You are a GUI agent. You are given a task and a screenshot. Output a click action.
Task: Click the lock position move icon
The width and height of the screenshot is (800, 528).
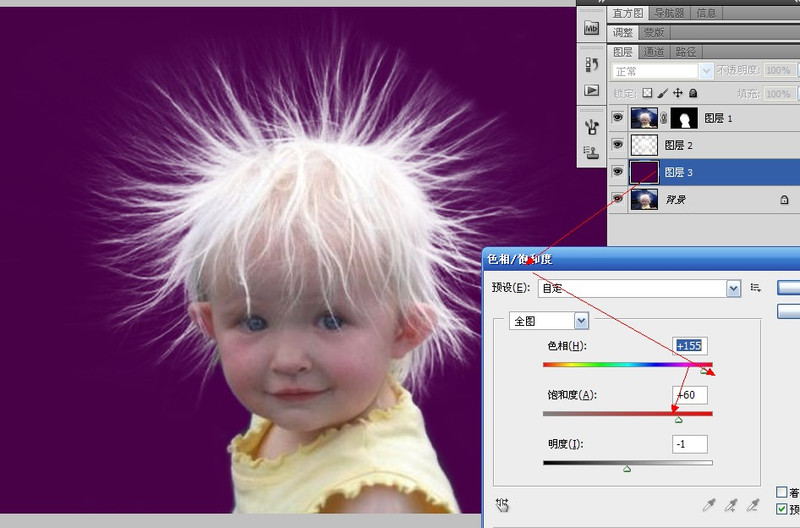(x=678, y=93)
